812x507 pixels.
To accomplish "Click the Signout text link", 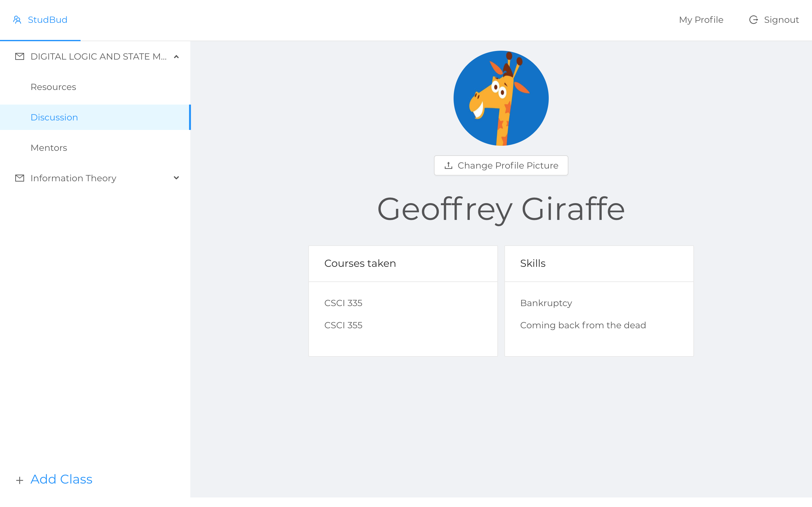I will pos(781,20).
